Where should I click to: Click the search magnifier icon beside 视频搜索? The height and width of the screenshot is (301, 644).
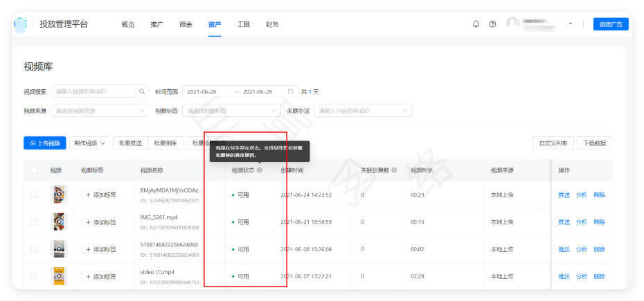pos(142,91)
